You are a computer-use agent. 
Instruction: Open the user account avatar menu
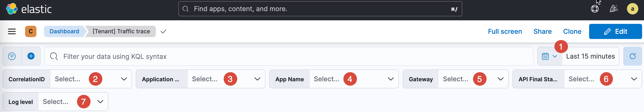point(632,9)
